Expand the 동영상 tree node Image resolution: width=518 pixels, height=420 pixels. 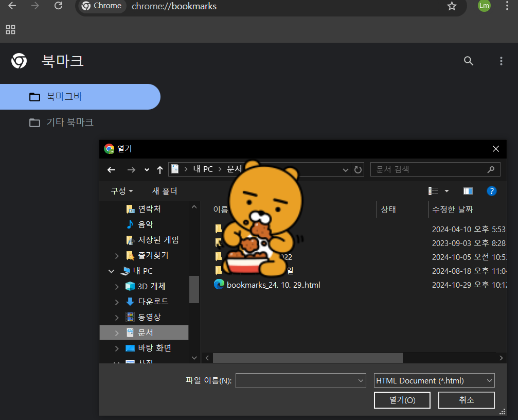coord(116,317)
